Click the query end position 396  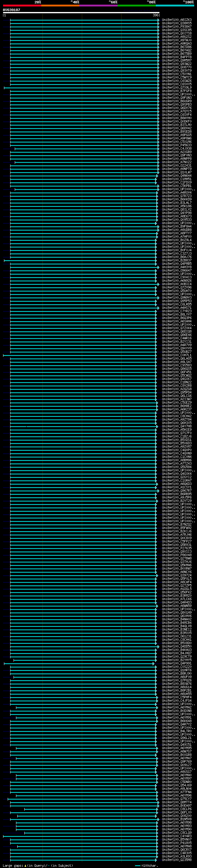155,15
